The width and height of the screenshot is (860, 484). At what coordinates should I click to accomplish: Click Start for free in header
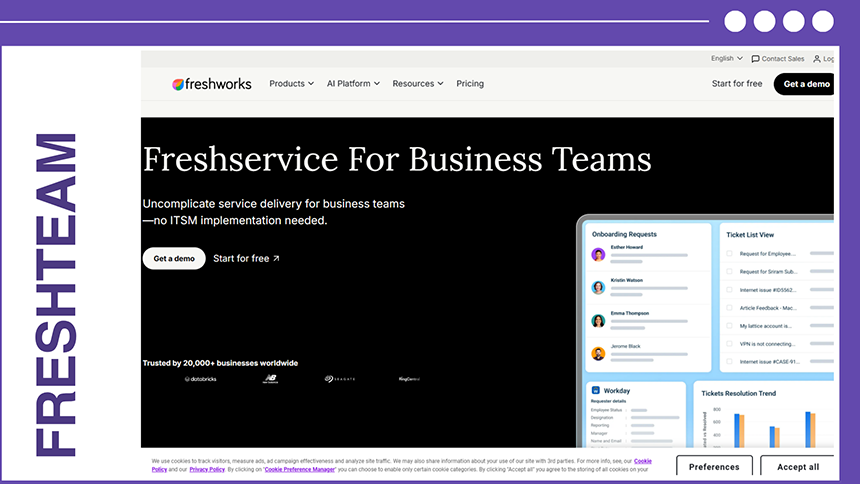(x=737, y=83)
